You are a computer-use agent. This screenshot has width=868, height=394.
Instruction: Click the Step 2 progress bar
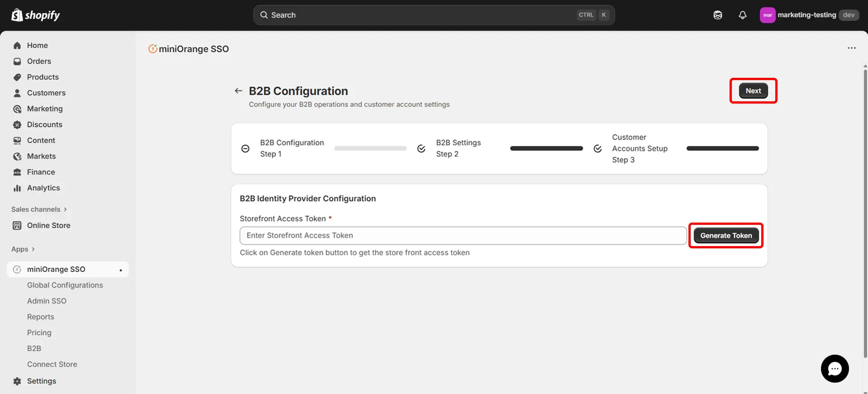(546, 148)
